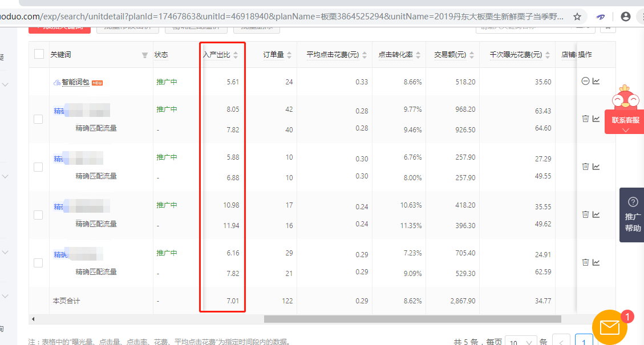This screenshot has height=345, width=644.
Task: Check the keyword row with 5.88 入产出比
Action: pos(38,167)
